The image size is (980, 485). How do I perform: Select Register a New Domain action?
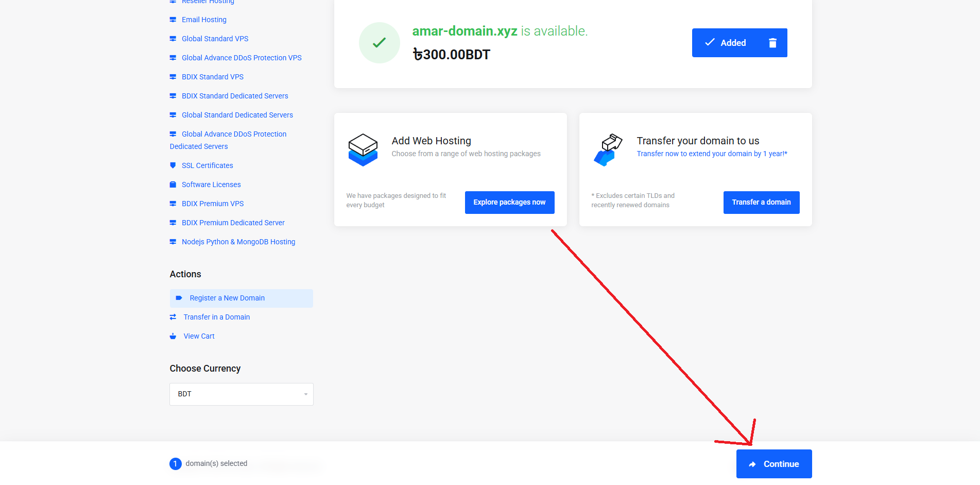click(x=242, y=298)
